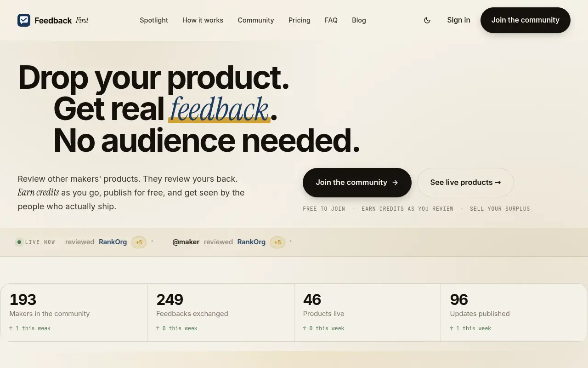Click the Sign in link
588x368 pixels.
(x=458, y=20)
